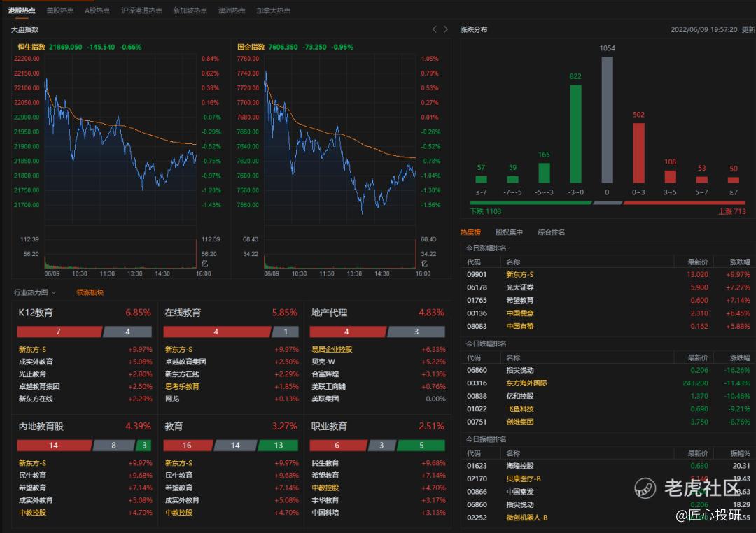Click 中国科培 stock entry
This screenshot has height=533, width=756.
click(325, 513)
